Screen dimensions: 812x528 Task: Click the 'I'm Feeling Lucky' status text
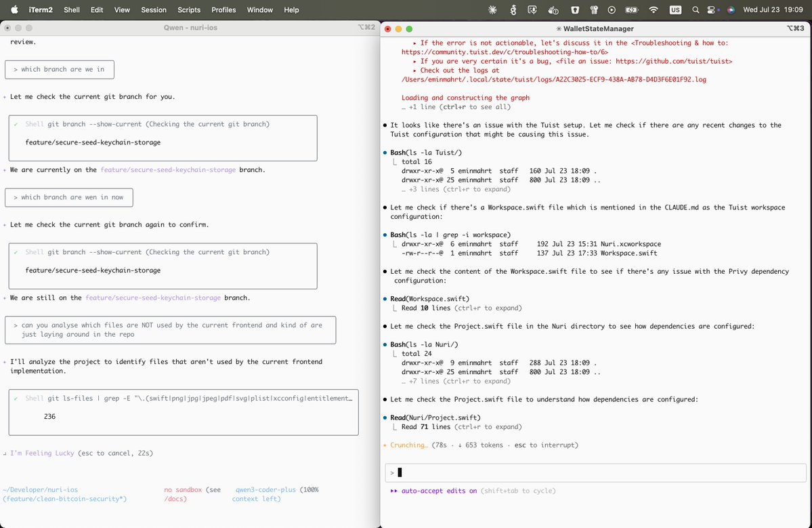tap(42, 453)
